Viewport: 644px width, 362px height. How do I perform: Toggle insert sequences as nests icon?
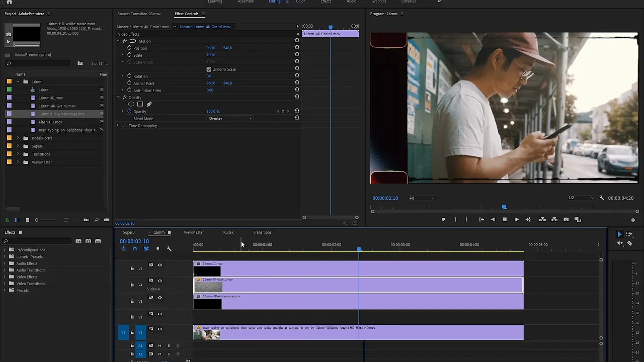[x=123, y=249]
